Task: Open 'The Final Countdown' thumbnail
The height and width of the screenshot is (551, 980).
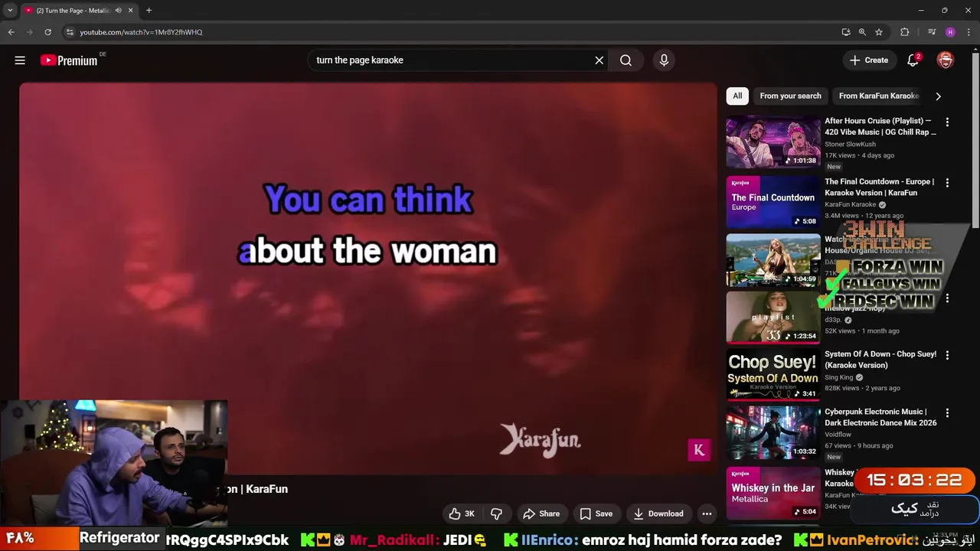Action: (x=773, y=202)
